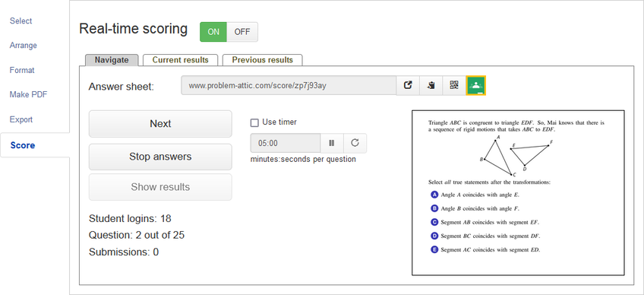Image resolution: width=644 pixels, height=295 pixels.
Task: Click Stop answers
Action: [160, 157]
